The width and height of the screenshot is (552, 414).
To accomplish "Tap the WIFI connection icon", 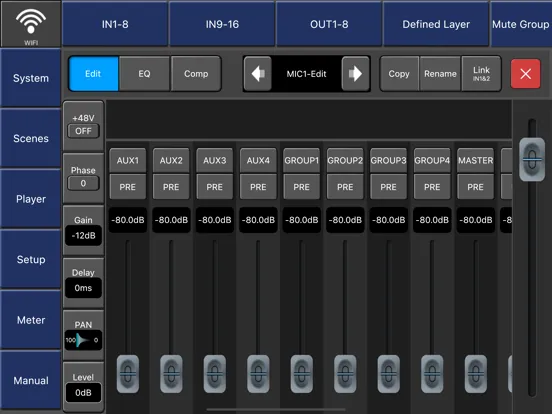I will pyautogui.click(x=31, y=24).
